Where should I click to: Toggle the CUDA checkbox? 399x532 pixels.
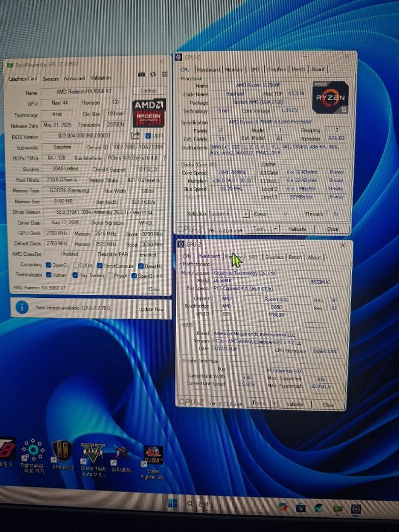(76, 265)
